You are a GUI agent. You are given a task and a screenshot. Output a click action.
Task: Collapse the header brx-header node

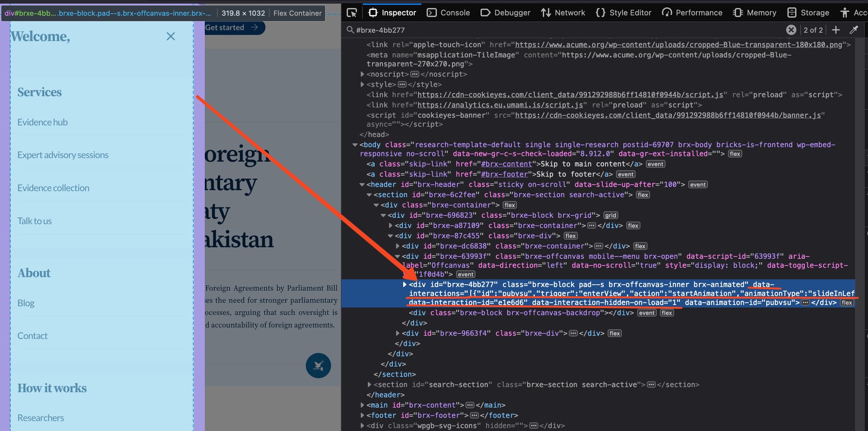(362, 185)
